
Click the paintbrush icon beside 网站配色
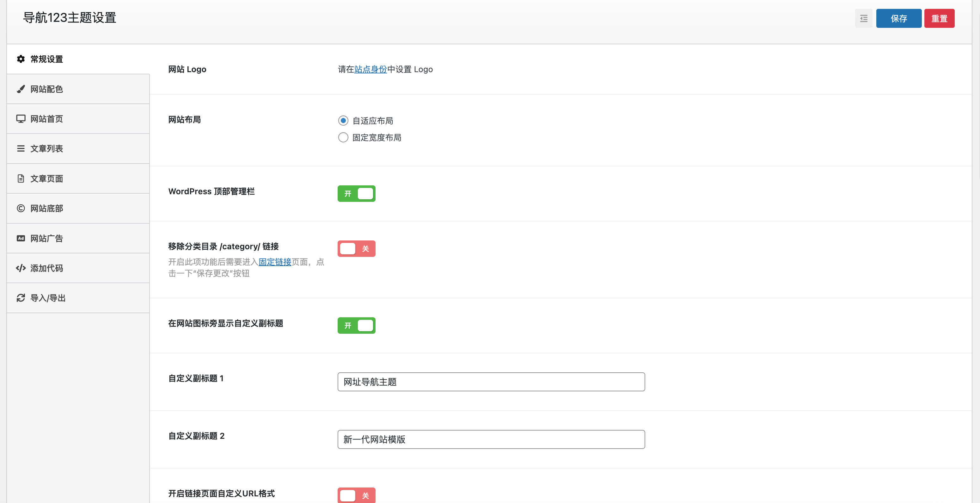[x=21, y=89]
